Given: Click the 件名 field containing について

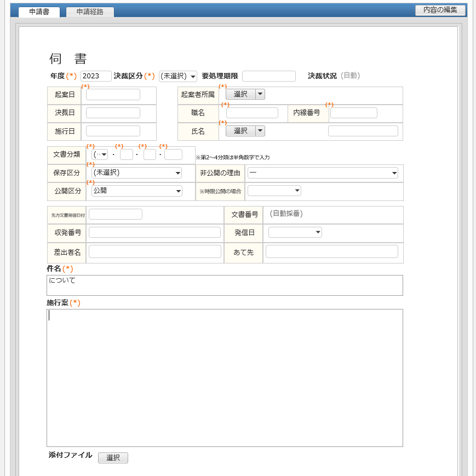Looking at the screenshot, I should tap(225, 285).
